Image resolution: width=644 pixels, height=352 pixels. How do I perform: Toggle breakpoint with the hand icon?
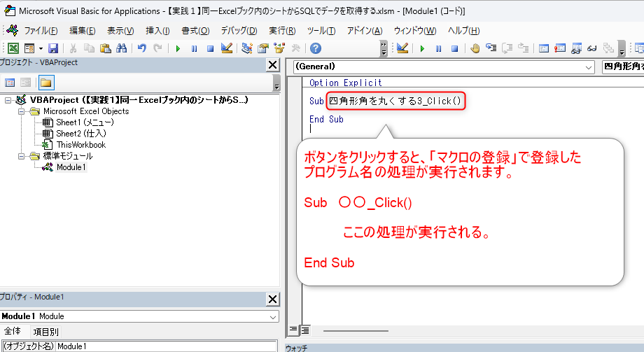[x=475, y=48]
